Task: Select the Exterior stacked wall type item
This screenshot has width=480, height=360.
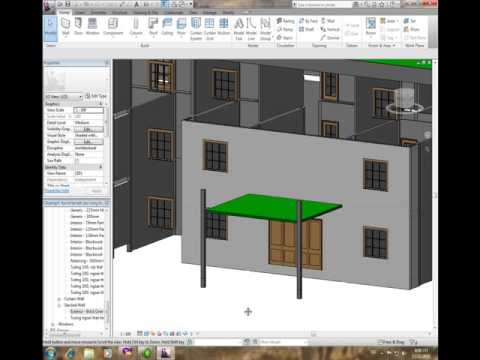Action: pyautogui.click(x=87, y=311)
